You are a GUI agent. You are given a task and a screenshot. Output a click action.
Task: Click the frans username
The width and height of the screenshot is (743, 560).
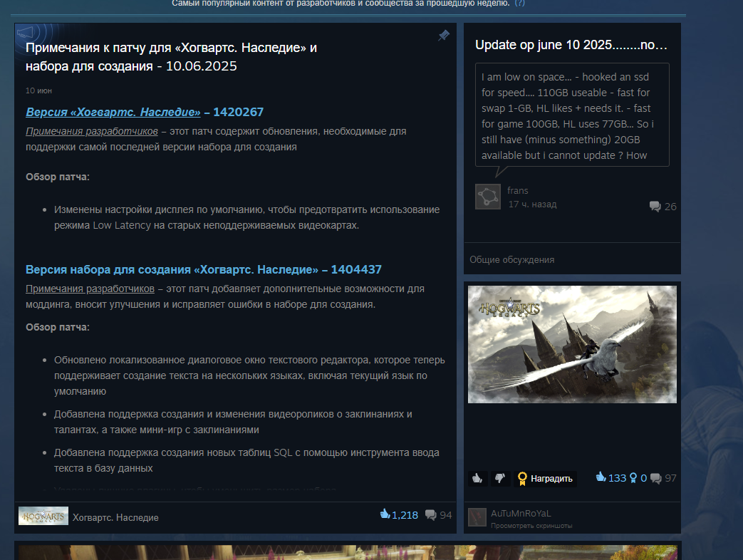click(517, 190)
